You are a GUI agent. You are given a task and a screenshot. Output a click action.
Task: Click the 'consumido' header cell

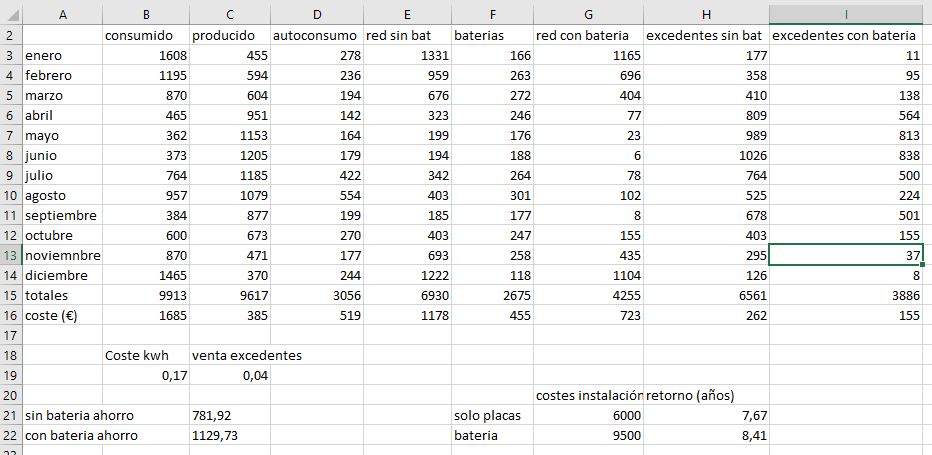(x=146, y=36)
